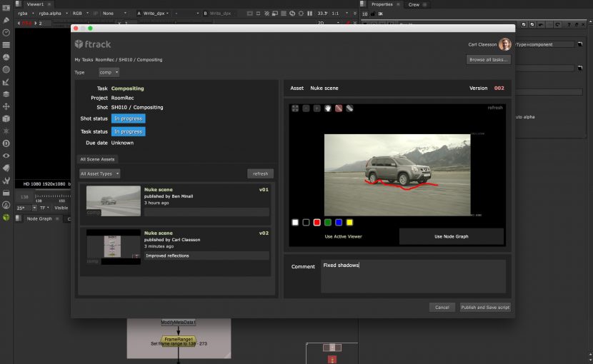The height and width of the screenshot is (364, 593).
Task: Open the Particles nodes menu in Nuke toolbar
Action: pos(6,131)
